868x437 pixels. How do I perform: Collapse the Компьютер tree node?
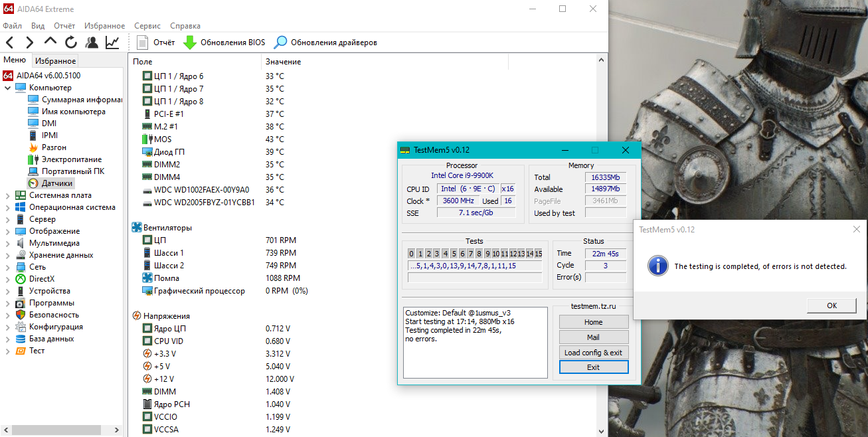point(7,88)
